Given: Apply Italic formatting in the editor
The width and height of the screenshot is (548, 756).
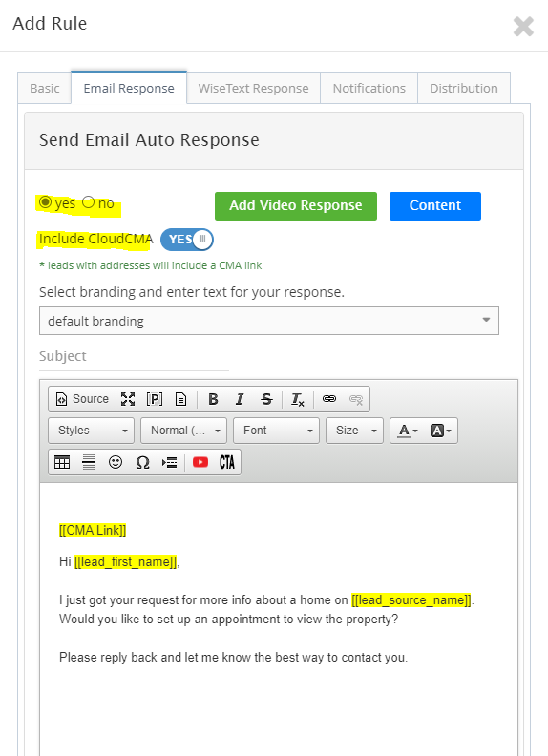Looking at the screenshot, I should click(240, 399).
